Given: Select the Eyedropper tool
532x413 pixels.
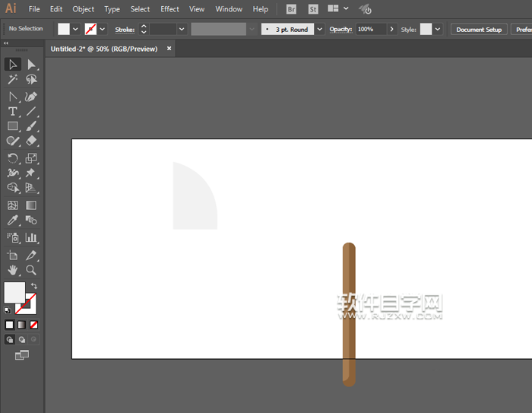Looking at the screenshot, I should pyautogui.click(x=13, y=221).
